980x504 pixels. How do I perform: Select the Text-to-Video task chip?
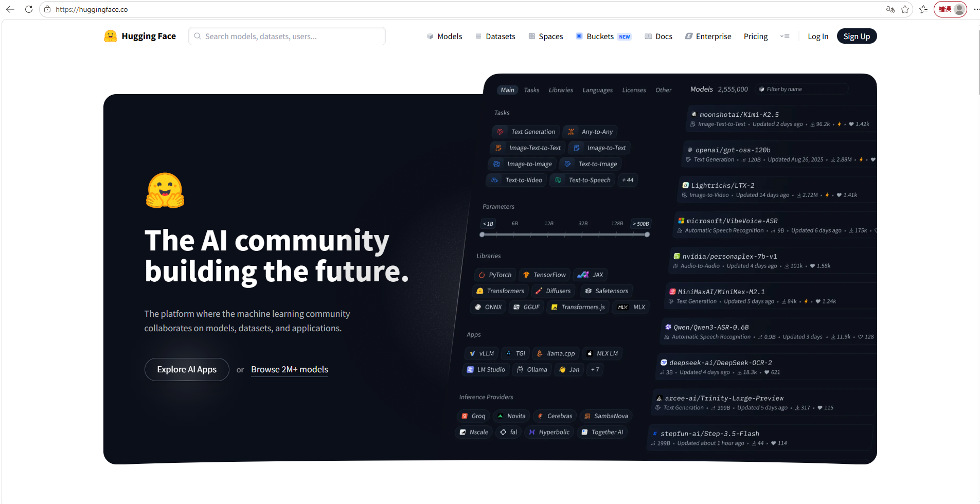(x=517, y=180)
